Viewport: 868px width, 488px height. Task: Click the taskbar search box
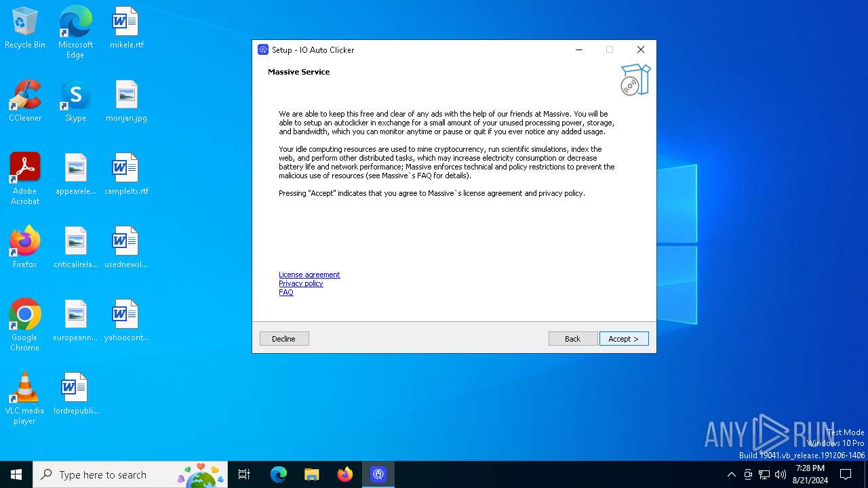click(x=130, y=474)
